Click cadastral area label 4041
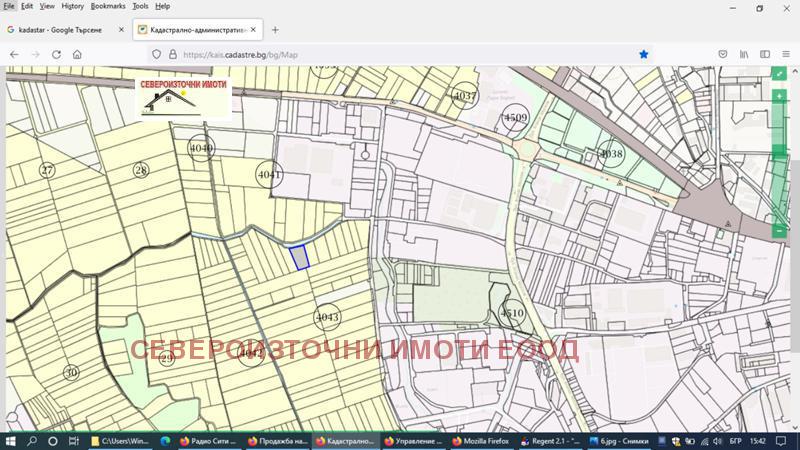This screenshot has width=800, height=450. click(269, 174)
